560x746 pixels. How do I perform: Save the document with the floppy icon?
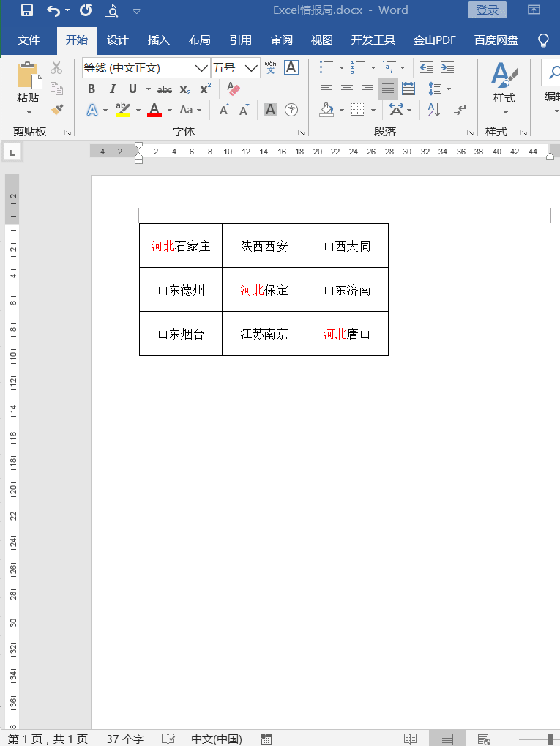[x=26, y=10]
